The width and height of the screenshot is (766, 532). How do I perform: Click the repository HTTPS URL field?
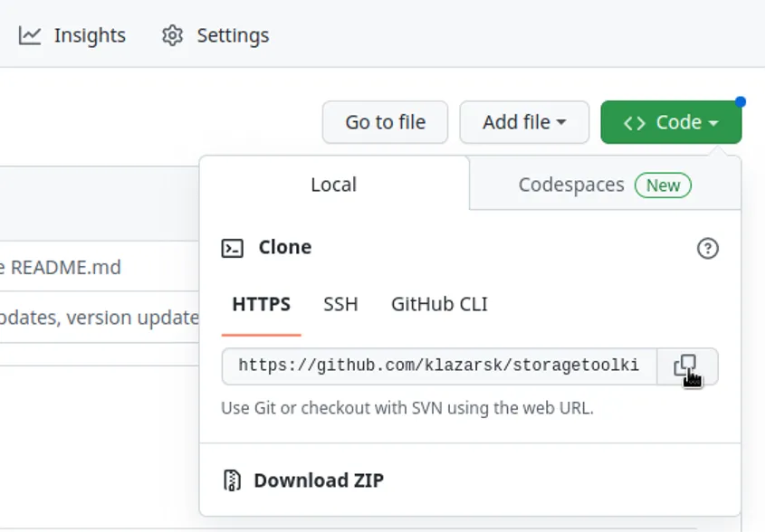[x=439, y=366]
